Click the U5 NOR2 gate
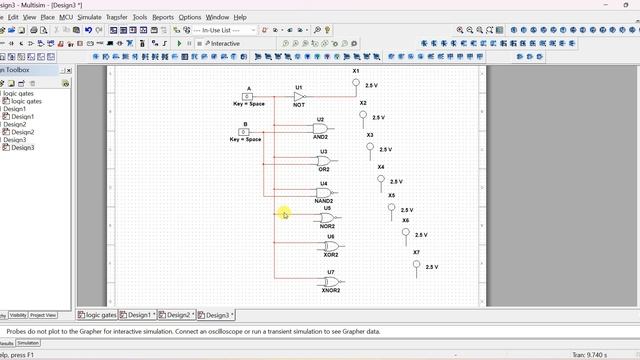 (x=328, y=218)
